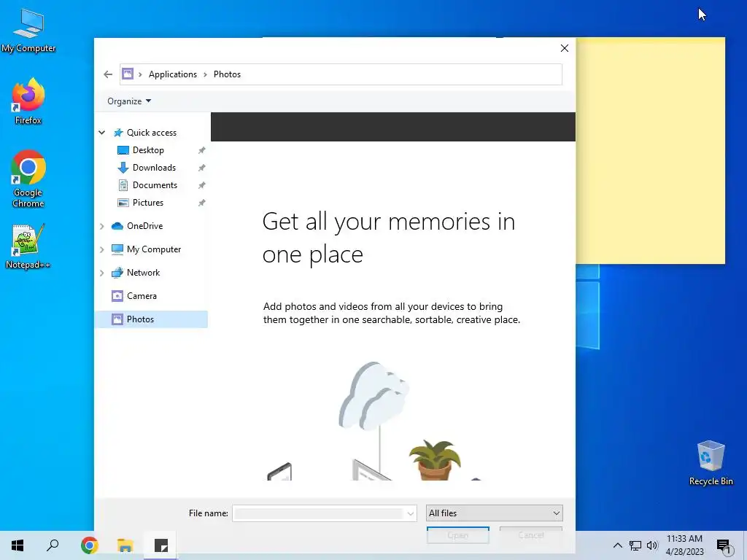Open the All files type dropdown
Viewport: 747px width, 560px height.
[x=494, y=513]
